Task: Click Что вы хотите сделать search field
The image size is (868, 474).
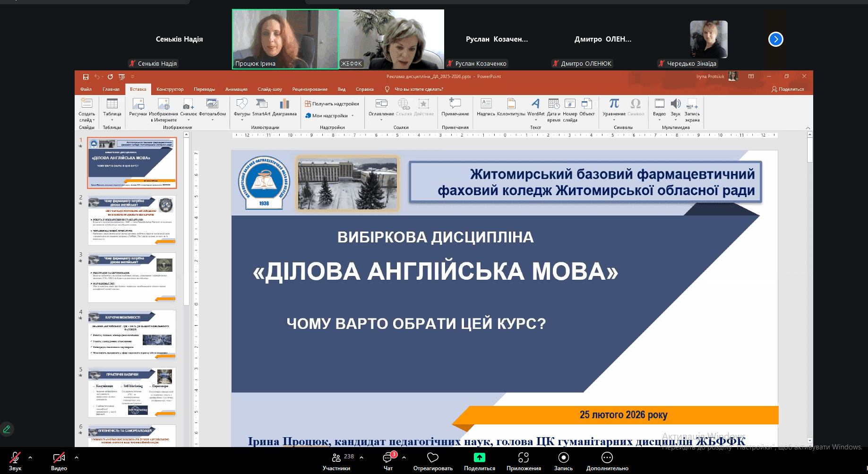Action: click(414, 89)
